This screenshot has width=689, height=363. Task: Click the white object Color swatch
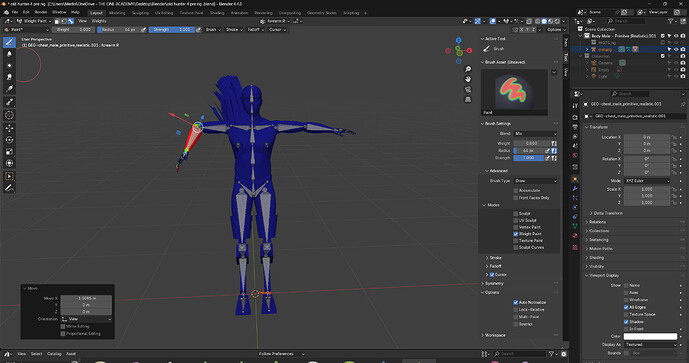click(x=650, y=336)
